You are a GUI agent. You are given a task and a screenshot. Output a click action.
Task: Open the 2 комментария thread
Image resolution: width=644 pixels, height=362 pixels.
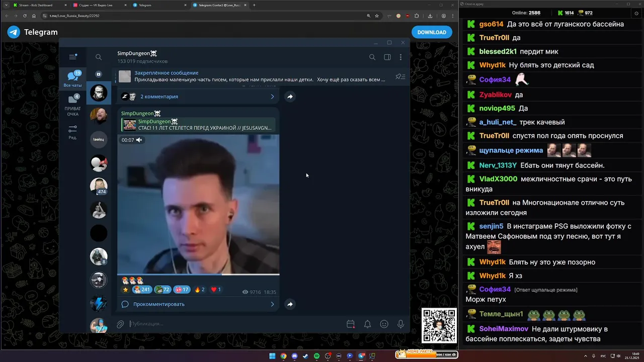198,97
